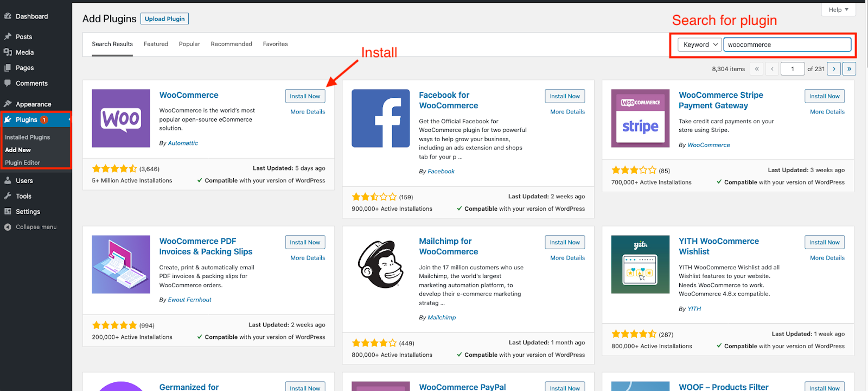Click the WooCommerce purple Woo logo

pos(121,118)
